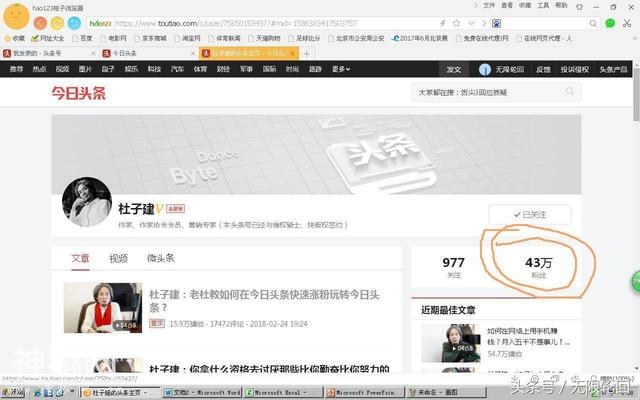
Task: Open the 科技 channel
Action: point(154,69)
